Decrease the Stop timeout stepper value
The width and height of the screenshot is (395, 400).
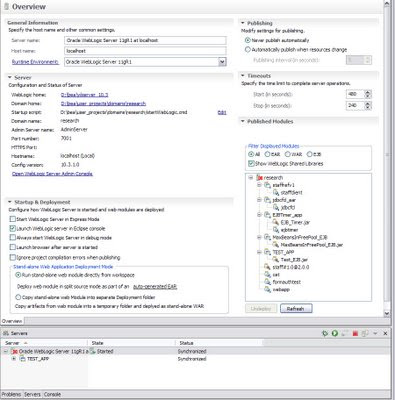368,108
